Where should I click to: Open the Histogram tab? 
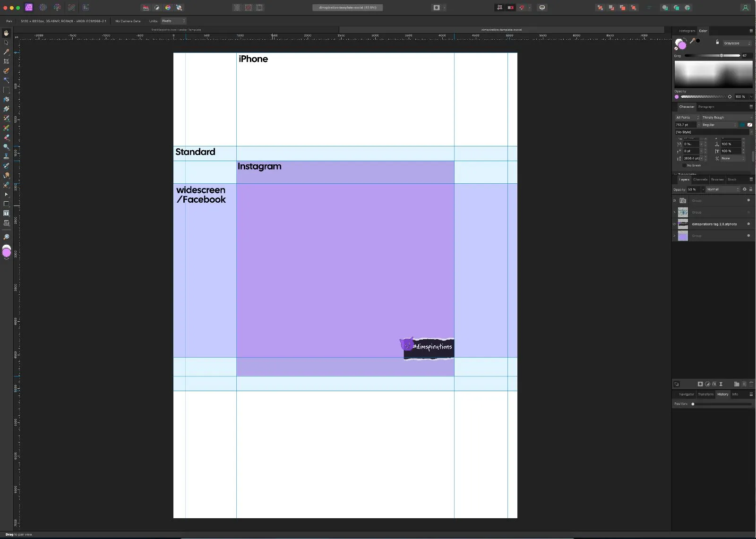point(687,31)
